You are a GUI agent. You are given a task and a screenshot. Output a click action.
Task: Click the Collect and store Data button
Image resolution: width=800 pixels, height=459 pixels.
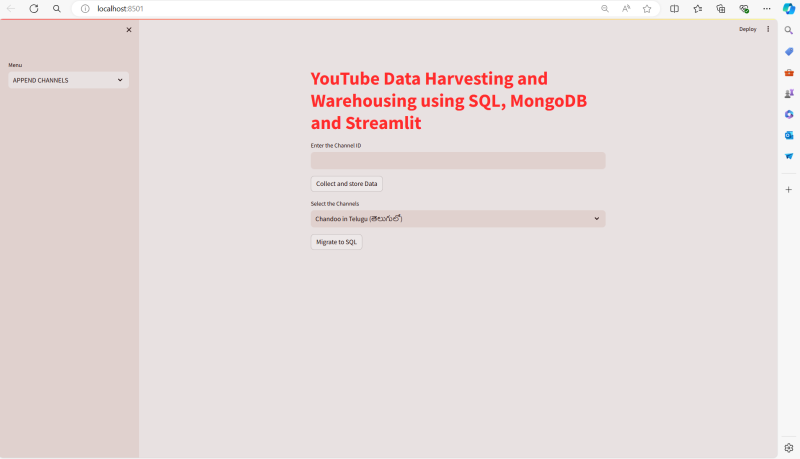coord(346,184)
